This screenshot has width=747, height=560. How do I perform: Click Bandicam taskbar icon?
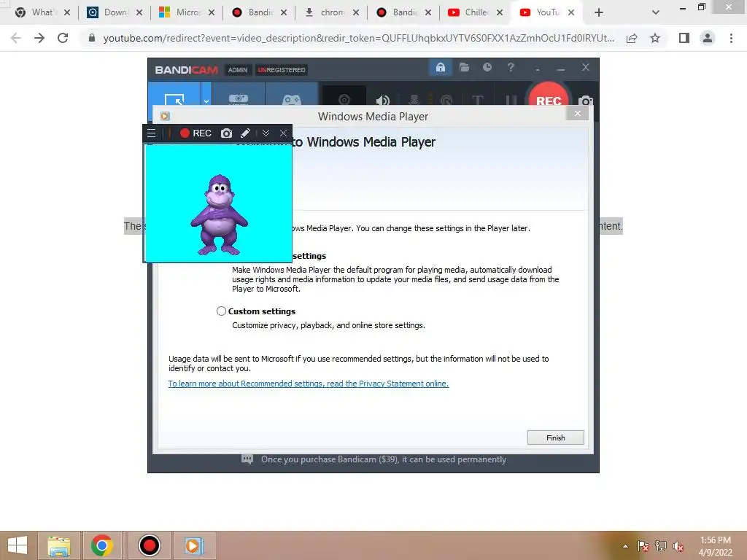149,545
